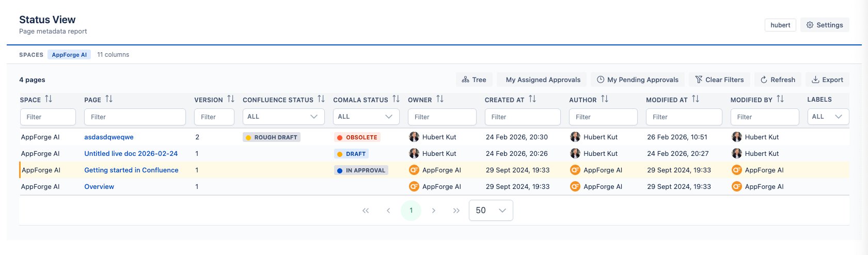This screenshot has height=255, width=868.
Task: Open Settings
Action: click(x=825, y=25)
